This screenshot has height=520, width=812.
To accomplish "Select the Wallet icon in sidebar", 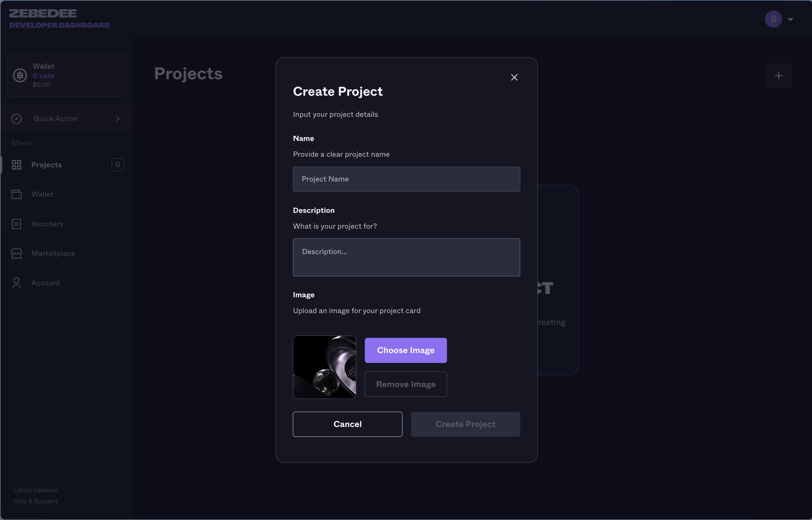I will point(17,194).
